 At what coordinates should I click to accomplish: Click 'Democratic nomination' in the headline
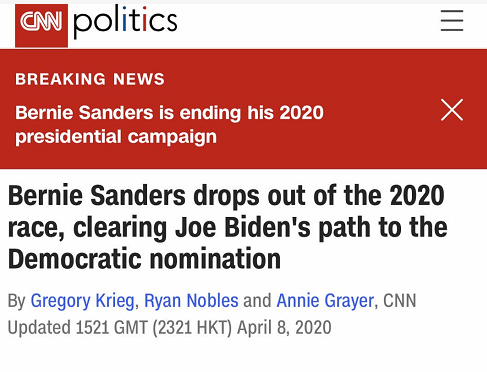[x=144, y=259]
